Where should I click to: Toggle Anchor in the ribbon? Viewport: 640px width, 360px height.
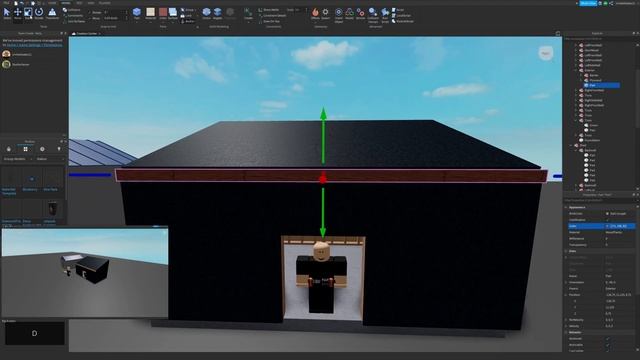point(188,21)
